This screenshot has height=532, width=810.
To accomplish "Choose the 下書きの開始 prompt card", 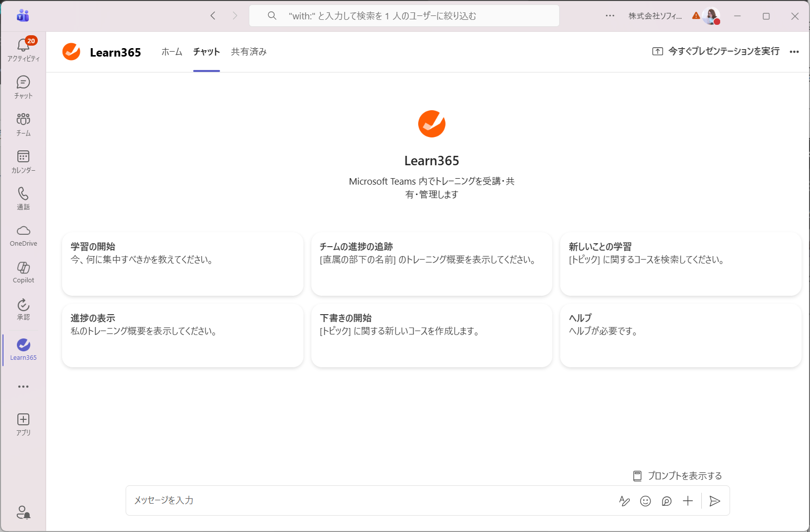I will 432,335.
